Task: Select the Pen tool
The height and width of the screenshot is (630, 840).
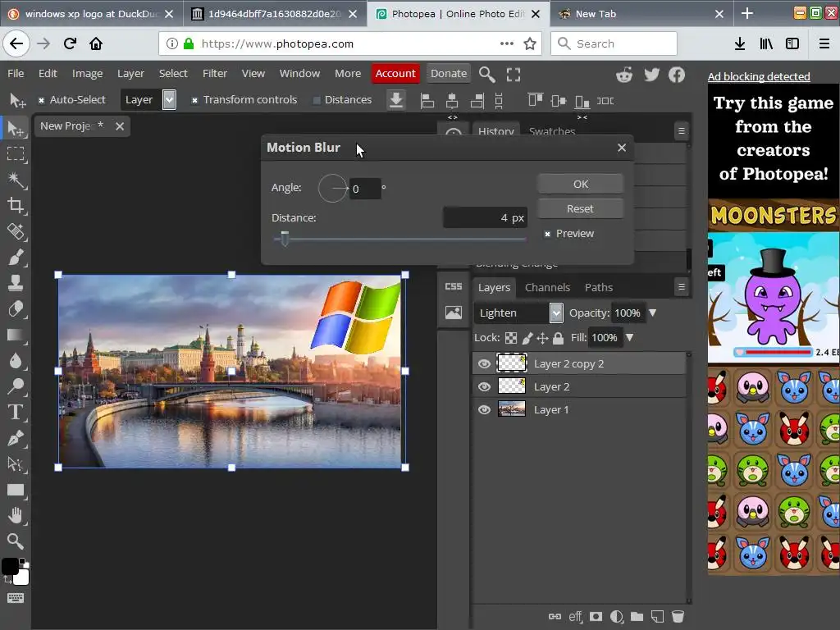Action: [16, 438]
